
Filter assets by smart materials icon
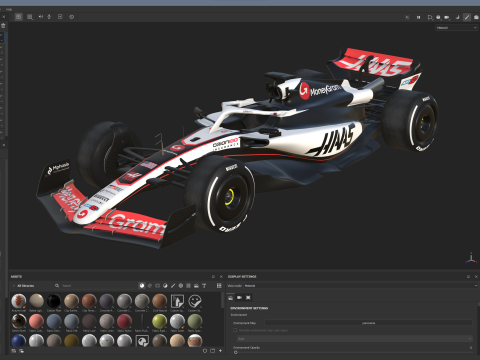coord(150,286)
